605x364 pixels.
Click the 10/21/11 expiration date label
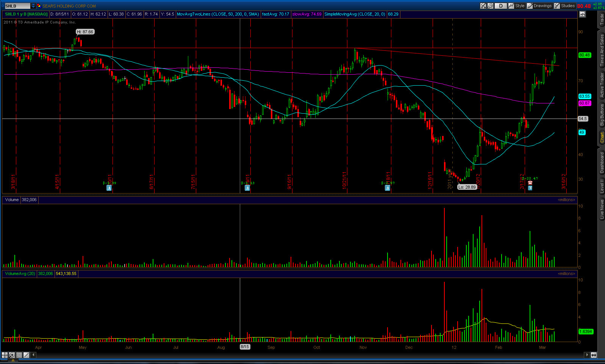(x=344, y=181)
